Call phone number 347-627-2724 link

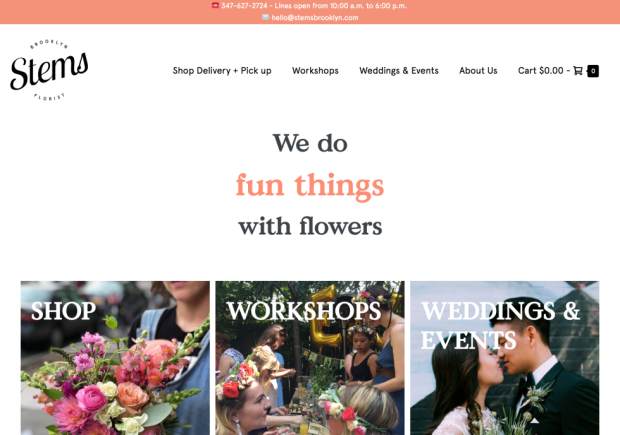pos(244,6)
